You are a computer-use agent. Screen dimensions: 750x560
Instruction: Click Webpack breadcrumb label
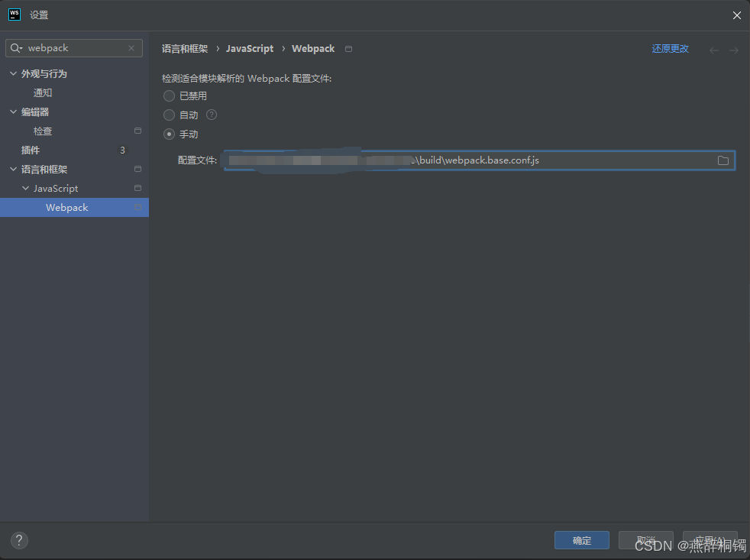pos(313,49)
